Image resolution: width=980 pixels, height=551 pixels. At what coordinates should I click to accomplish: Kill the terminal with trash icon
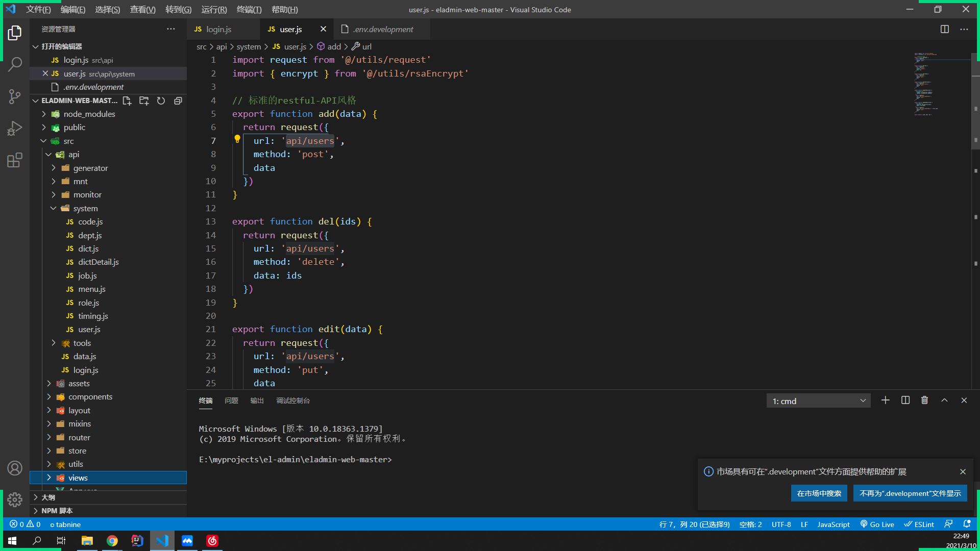pyautogui.click(x=924, y=400)
